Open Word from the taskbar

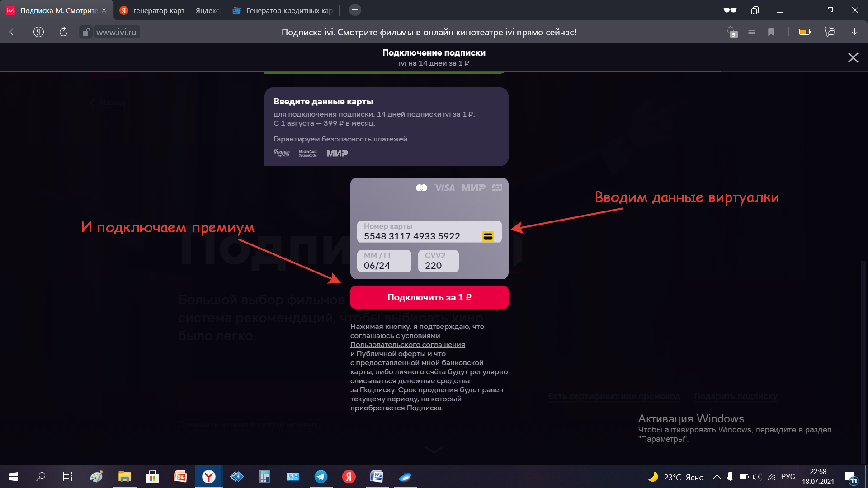(x=377, y=477)
